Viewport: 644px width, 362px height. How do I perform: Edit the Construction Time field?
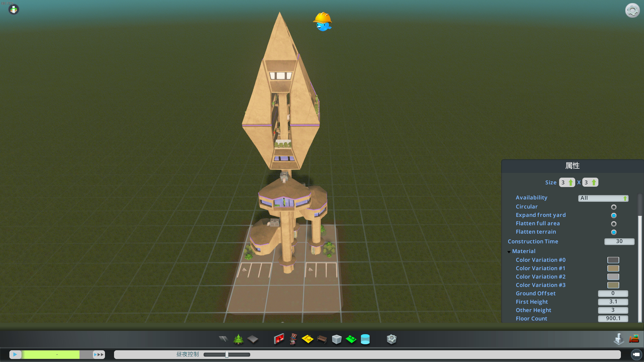click(x=619, y=241)
